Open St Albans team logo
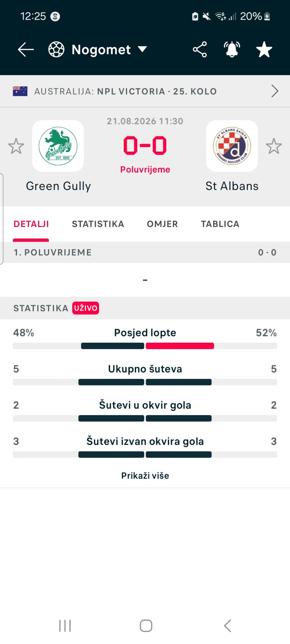Screen dimensions: 290x644 pyautogui.click(x=232, y=146)
